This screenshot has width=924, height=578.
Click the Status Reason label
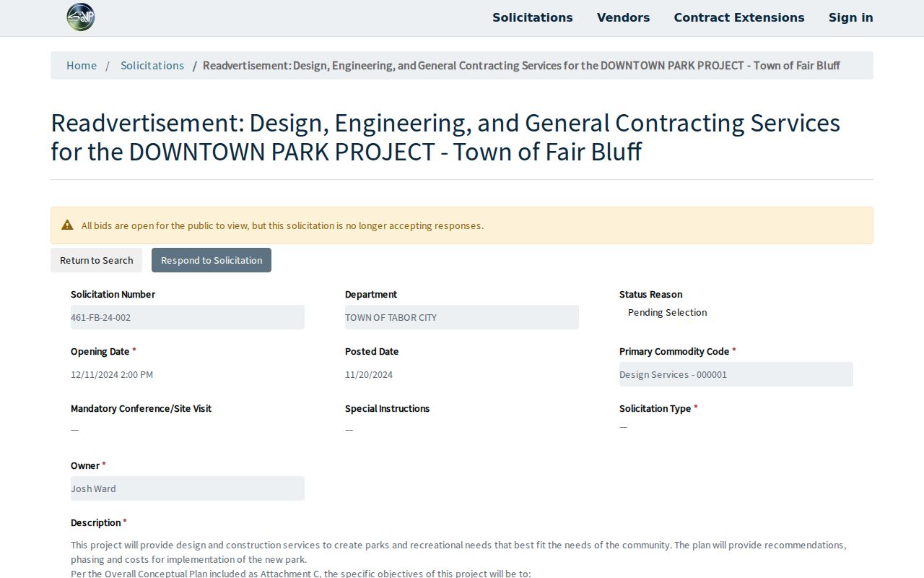[x=651, y=294]
